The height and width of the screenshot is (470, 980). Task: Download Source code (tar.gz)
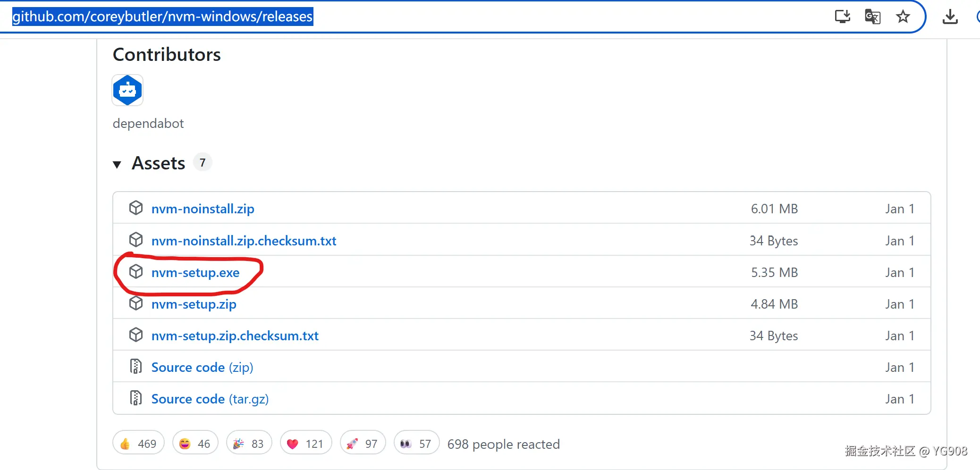click(x=210, y=399)
